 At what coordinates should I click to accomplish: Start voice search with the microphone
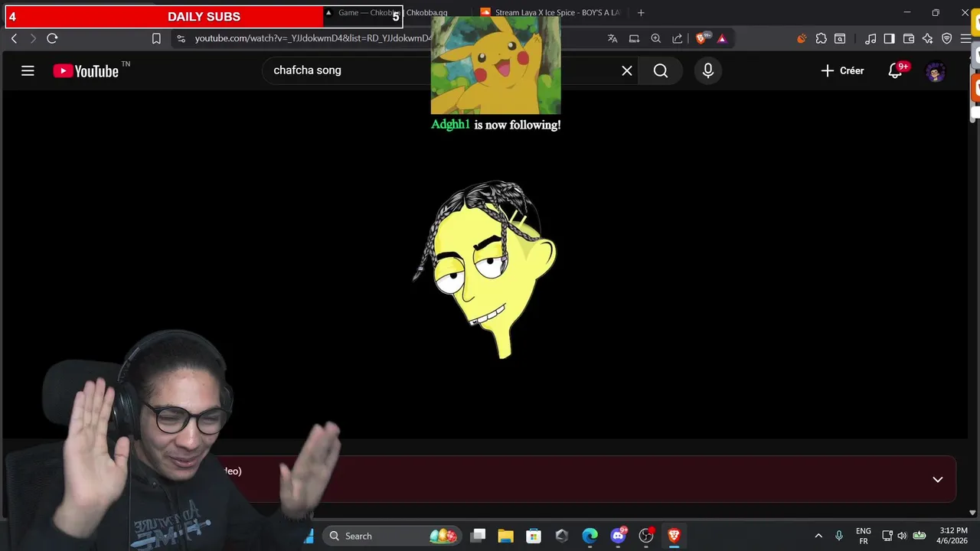pos(707,70)
